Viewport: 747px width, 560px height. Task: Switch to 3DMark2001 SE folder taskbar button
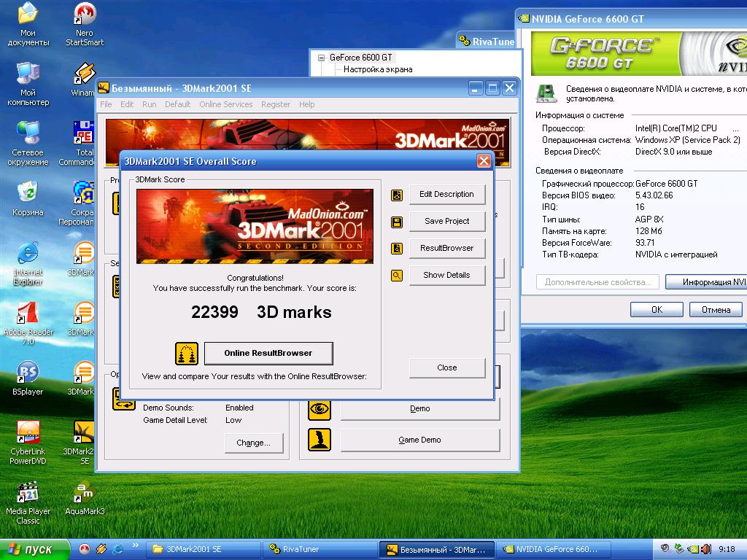[x=204, y=550]
